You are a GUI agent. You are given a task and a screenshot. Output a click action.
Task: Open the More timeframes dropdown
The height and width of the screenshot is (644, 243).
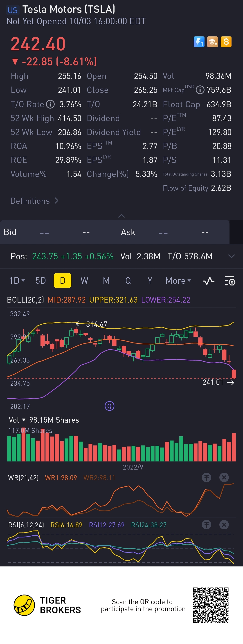pos(178,281)
